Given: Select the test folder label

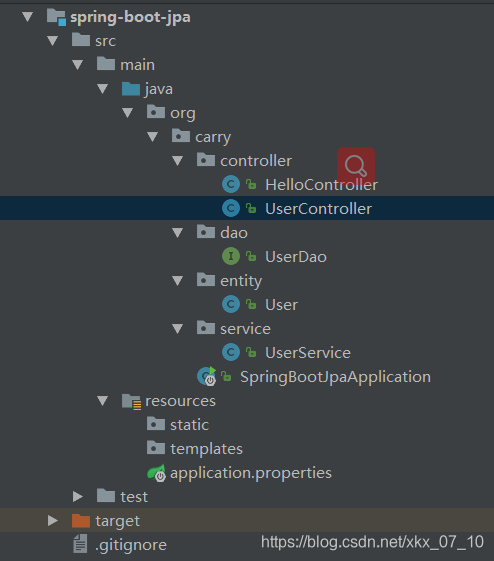Looking at the screenshot, I should [134, 497].
